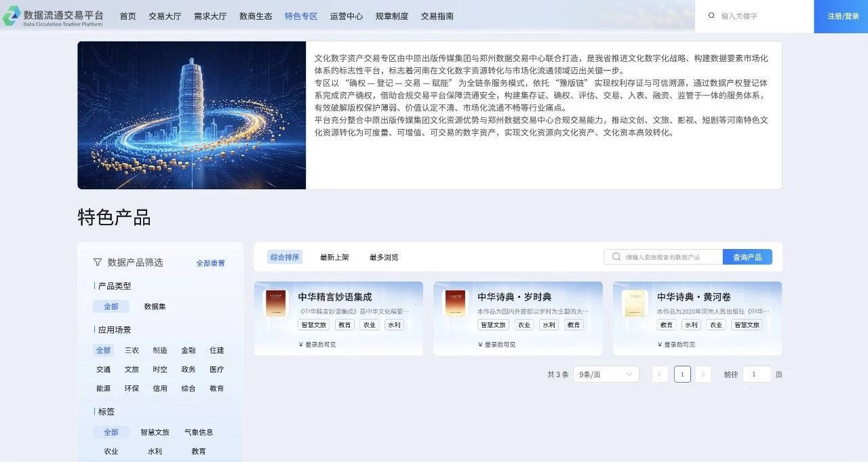Select 全部 under 应用场景

[103, 351]
